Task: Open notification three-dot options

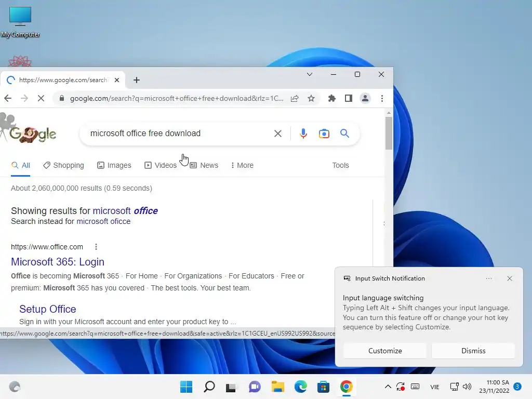Action: pyautogui.click(x=489, y=278)
